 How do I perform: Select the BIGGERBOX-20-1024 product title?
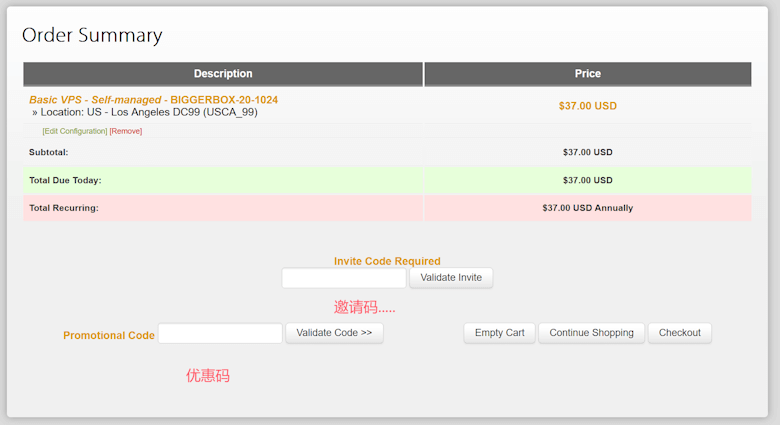pos(154,100)
